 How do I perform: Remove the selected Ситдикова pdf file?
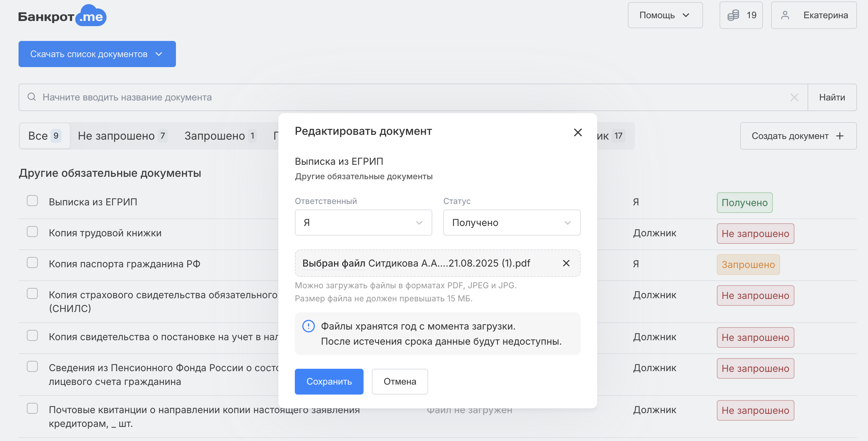click(566, 263)
